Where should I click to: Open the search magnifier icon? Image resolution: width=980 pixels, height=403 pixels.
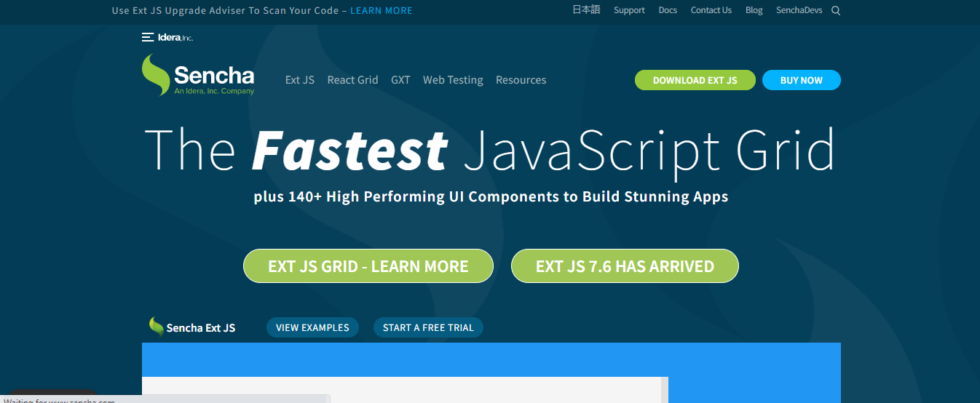[836, 11]
